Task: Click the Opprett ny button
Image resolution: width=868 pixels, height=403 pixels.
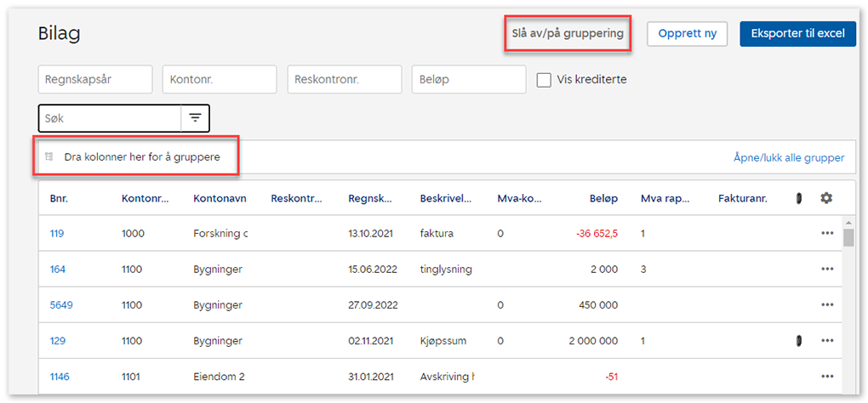Action: pyautogui.click(x=687, y=34)
